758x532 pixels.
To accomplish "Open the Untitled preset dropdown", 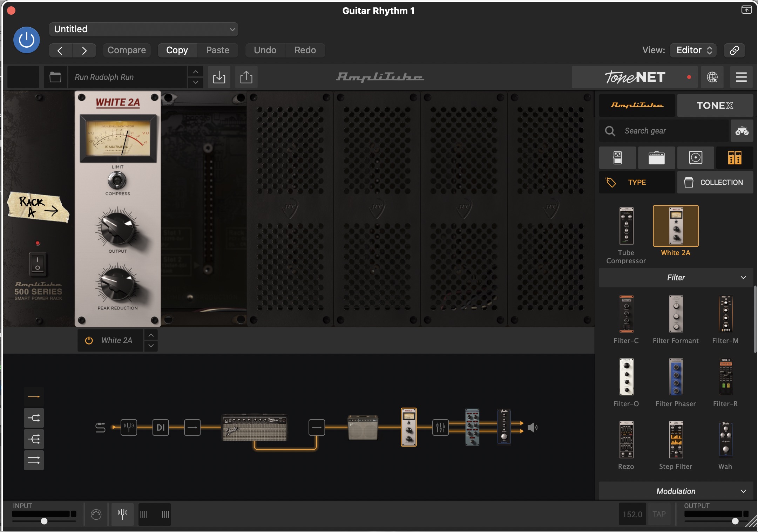I will pos(144,29).
